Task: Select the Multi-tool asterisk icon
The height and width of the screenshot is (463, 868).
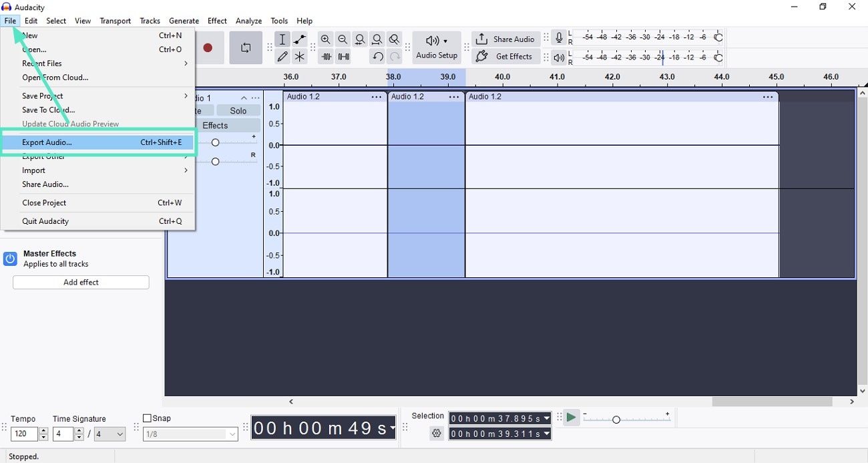Action: pyautogui.click(x=300, y=57)
